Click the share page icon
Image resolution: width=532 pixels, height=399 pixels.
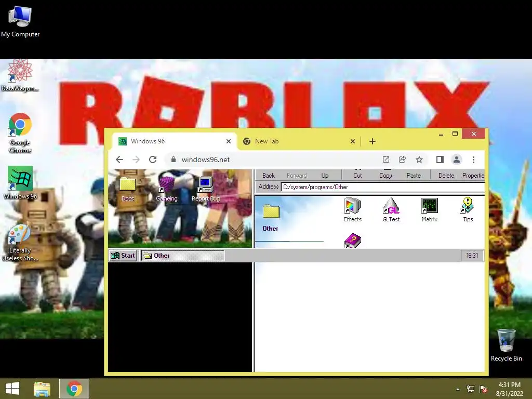tap(403, 159)
